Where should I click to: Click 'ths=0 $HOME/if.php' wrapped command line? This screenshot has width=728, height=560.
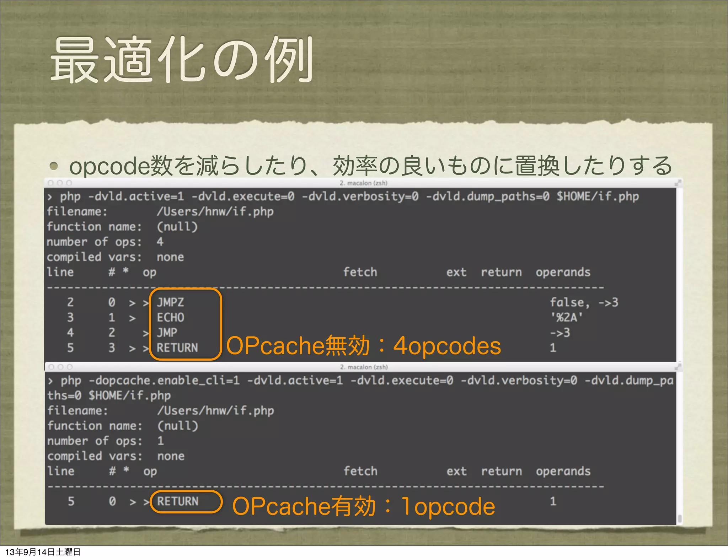coord(109,395)
